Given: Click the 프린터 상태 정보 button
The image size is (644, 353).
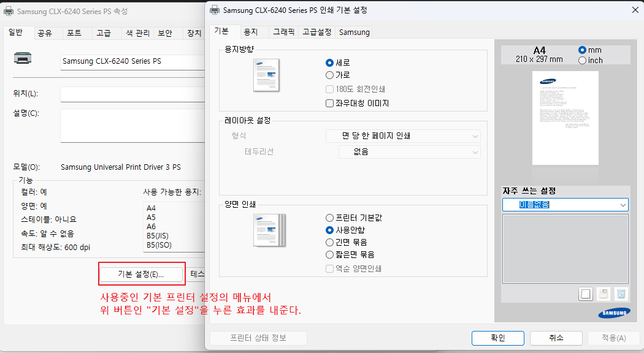Looking at the screenshot, I should click(258, 338).
